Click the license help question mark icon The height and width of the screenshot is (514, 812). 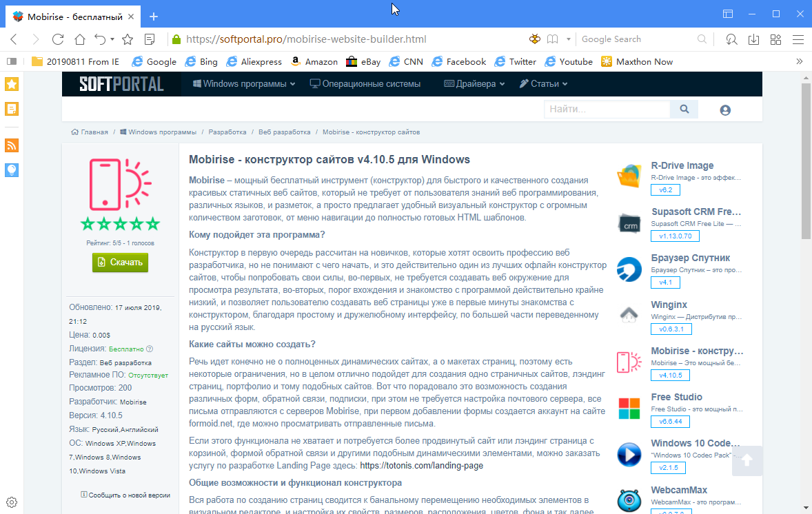coord(150,349)
